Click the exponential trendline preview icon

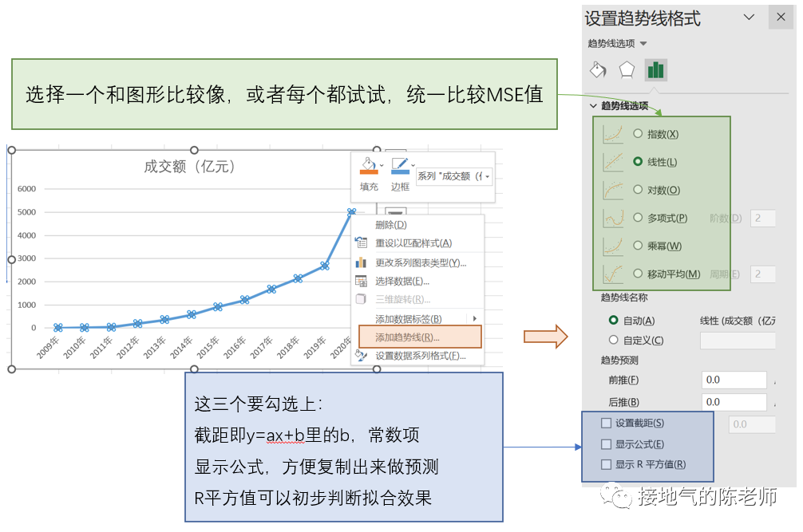(x=613, y=134)
